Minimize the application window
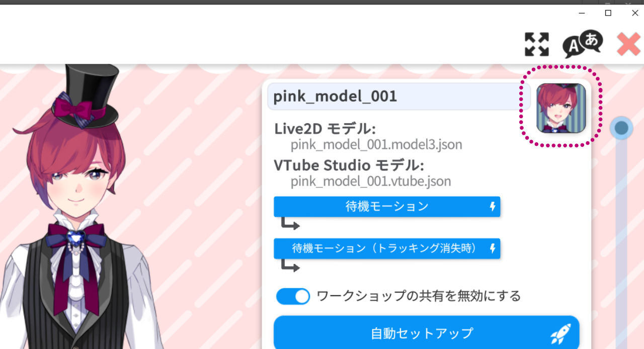 582,13
